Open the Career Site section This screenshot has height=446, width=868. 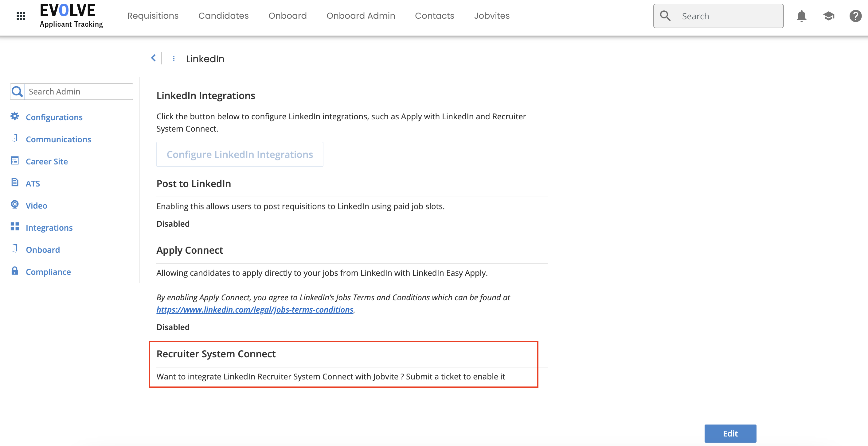(46, 161)
